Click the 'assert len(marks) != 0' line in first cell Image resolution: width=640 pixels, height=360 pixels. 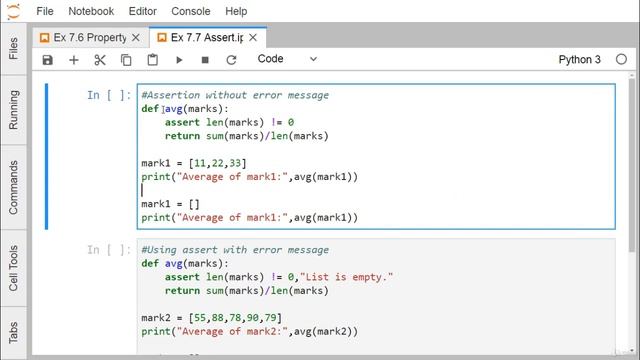[229, 122]
